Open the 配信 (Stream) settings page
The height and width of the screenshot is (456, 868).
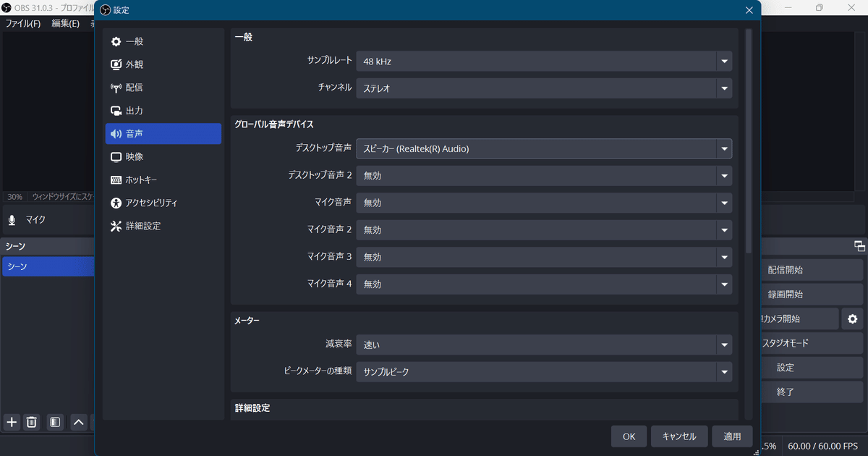click(x=133, y=87)
